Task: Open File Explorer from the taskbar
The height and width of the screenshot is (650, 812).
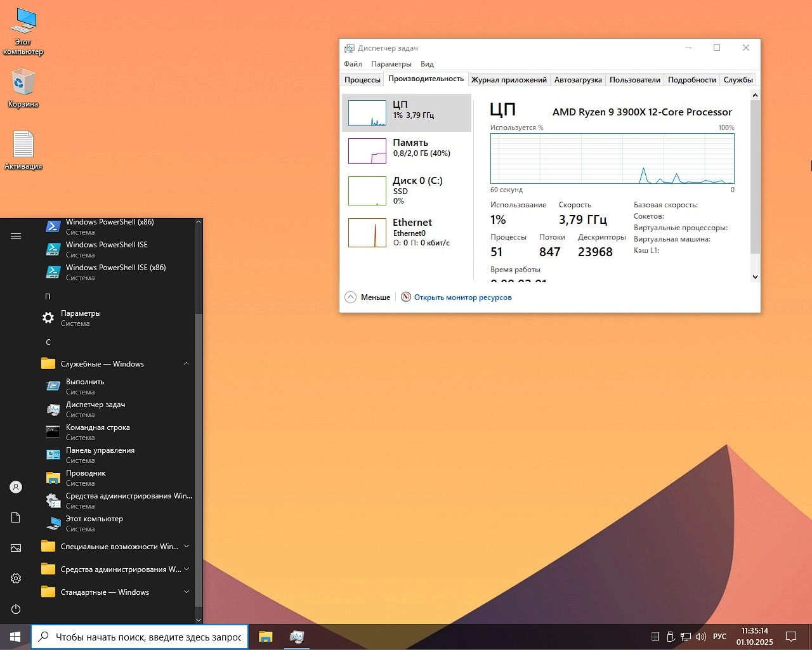Action: [x=265, y=637]
